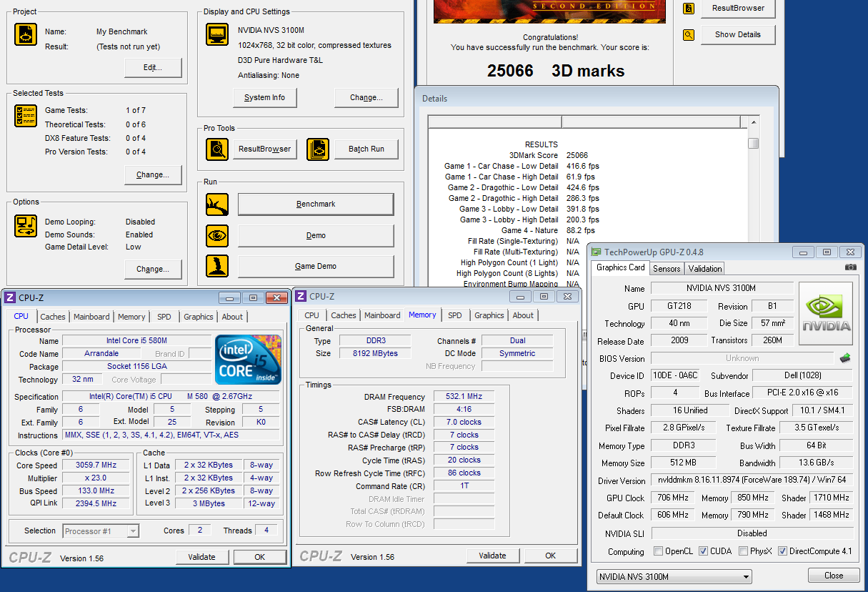This screenshot has height=592, width=868.
Task: Click the icon beside the top ResultBrowser button
Action: (689, 9)
